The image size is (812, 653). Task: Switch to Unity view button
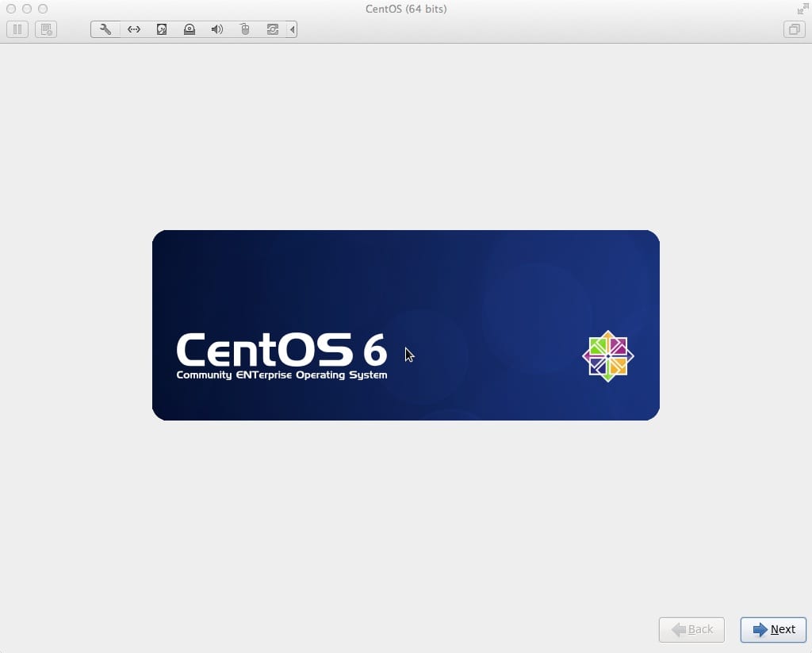[x=793, y=29]
